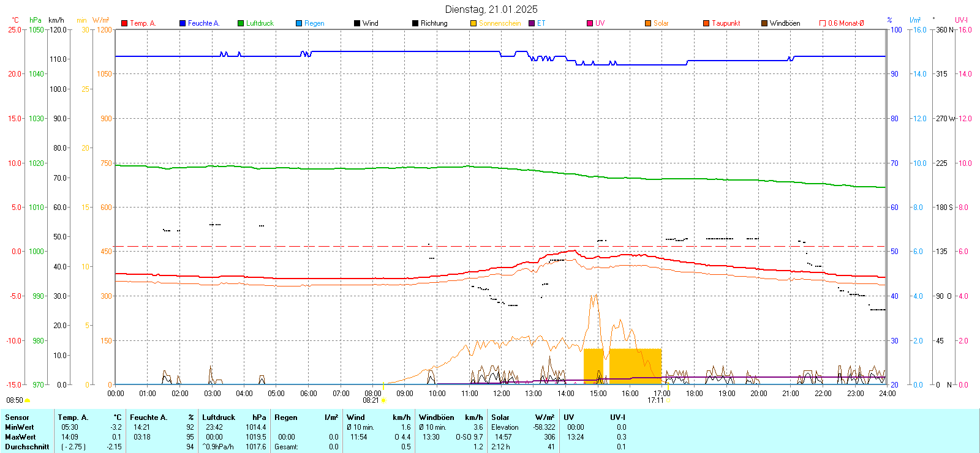Click the brown Windböen legend square
Image resolution: width=980 pixels, height=453 pixels.
tap(764, 23)
